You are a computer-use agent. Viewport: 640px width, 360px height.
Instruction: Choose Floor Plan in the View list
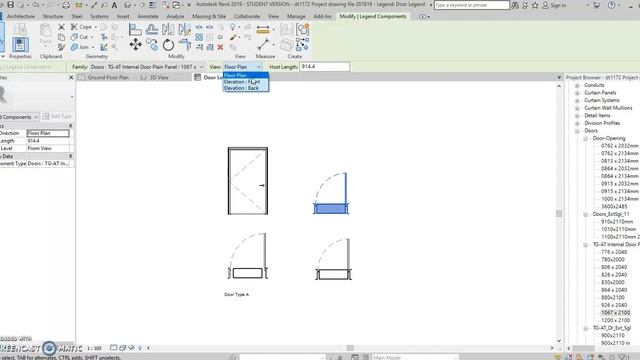(246, 76)
